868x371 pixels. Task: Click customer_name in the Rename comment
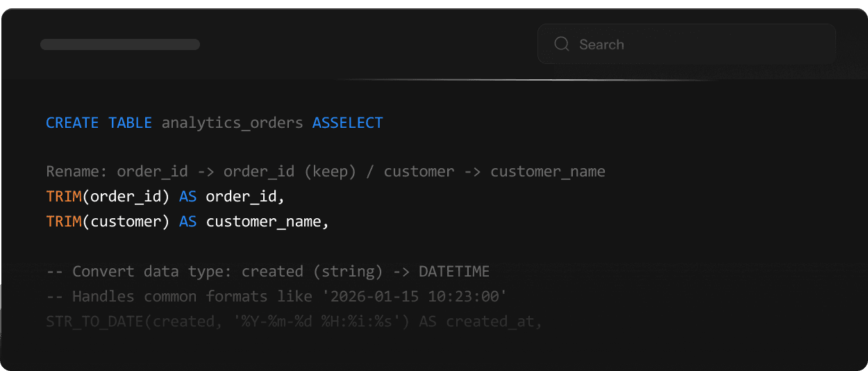tap(547, 172)
